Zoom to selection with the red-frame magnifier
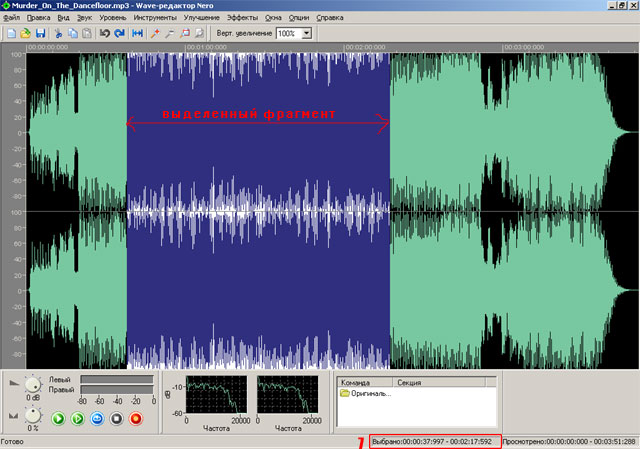640x449 pixels. coord(185,33)
